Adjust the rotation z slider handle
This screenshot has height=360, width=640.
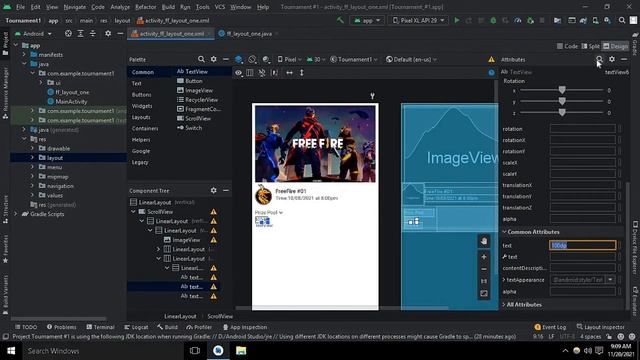562,112
